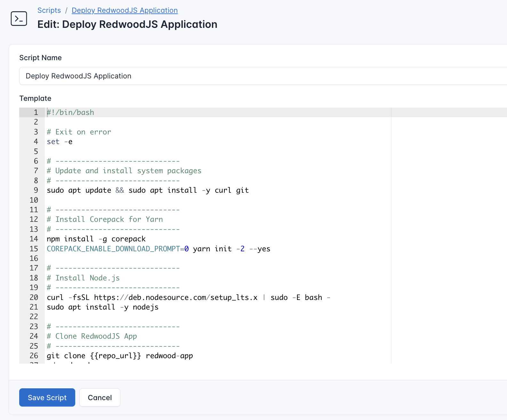
Task: Click line number 26 in the gutter
Action: [x=34, y=356]
